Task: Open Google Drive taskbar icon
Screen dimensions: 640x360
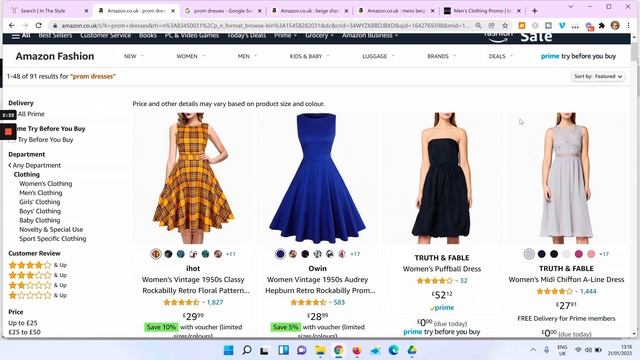Action: pyautogui.click(x=412, y=350)
